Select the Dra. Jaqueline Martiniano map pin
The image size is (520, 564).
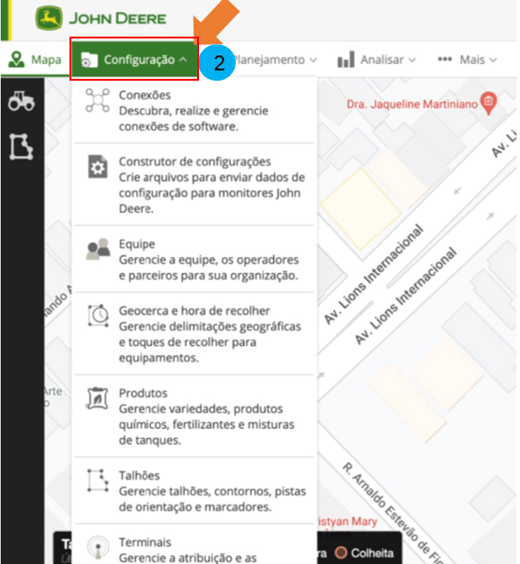[488, 103]
